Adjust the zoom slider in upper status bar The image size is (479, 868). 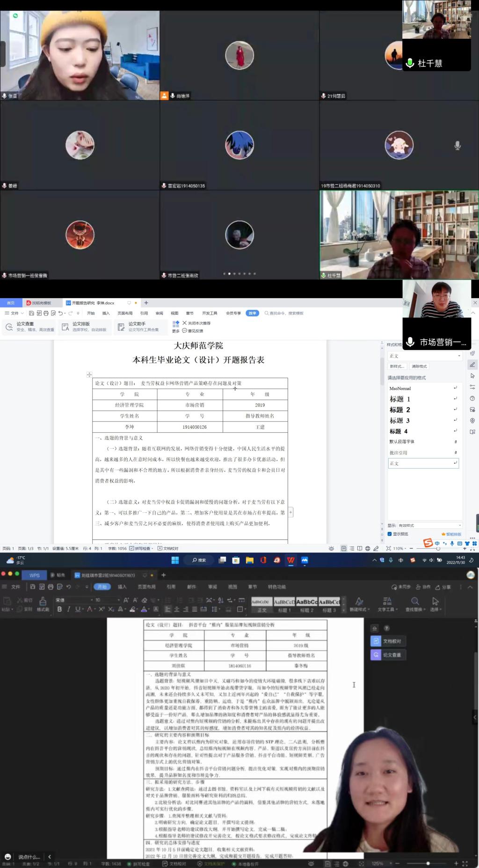(438, 548)
